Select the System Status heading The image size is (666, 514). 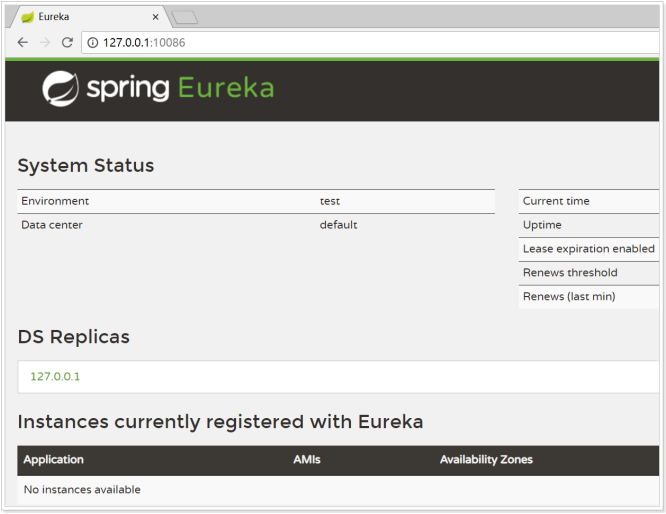point(86,165)
